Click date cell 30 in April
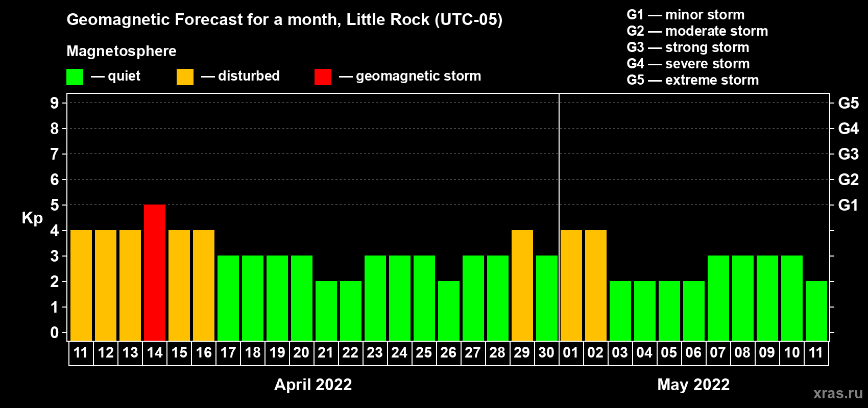 (546, 353)
